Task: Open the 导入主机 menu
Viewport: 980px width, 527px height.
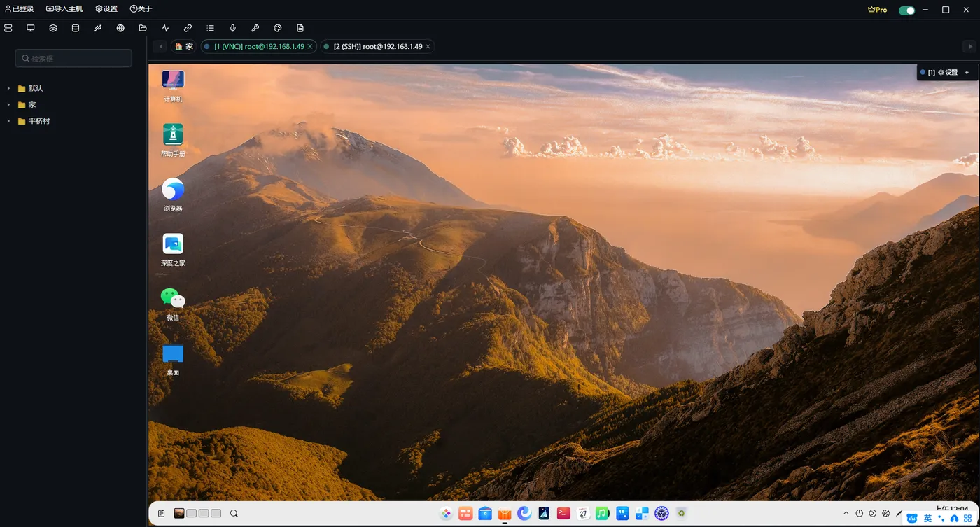Action: (x=64, y=9)
